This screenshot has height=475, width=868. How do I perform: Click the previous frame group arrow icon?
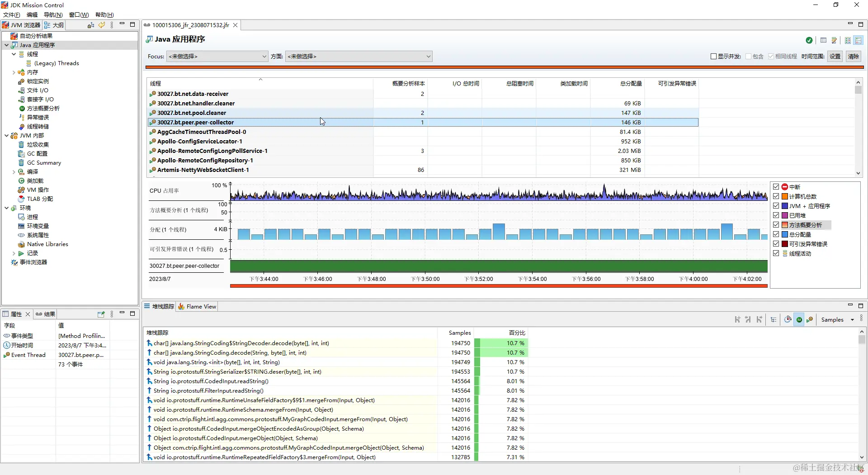pos(748,319)
